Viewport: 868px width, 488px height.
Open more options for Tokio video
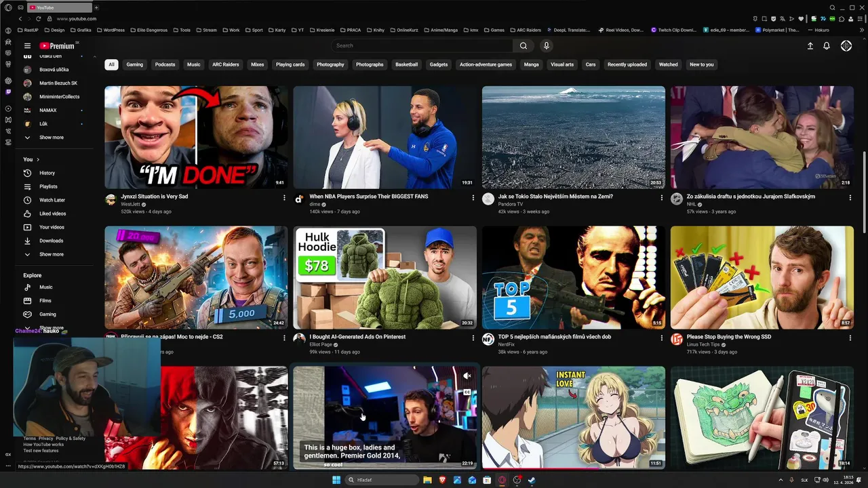pos(661,197)
